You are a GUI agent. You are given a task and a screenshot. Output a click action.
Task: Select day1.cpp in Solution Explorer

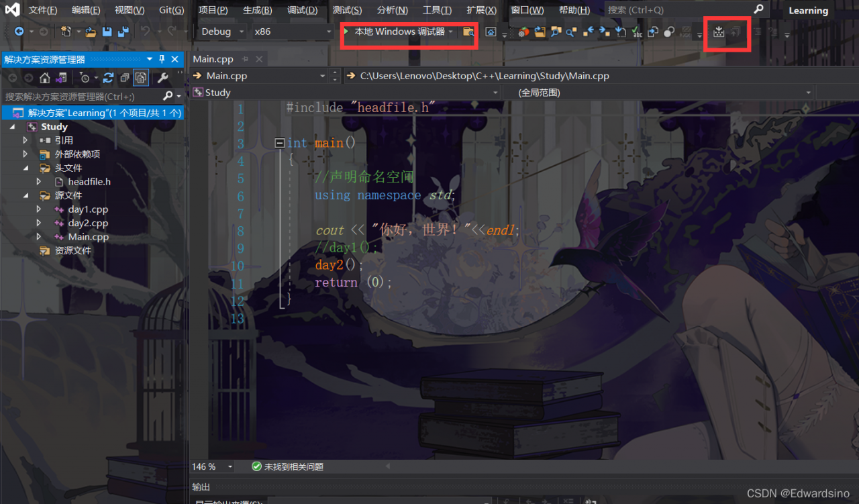click(x=88, y=209)
